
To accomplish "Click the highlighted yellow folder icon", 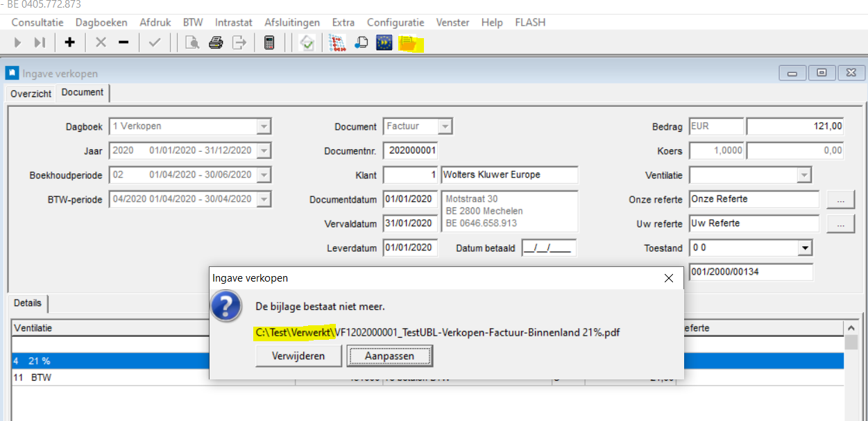I will pos(407,44).
